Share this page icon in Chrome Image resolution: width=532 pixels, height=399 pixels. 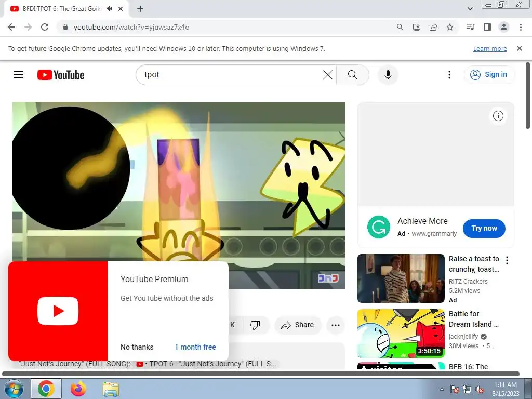(433, 27)
